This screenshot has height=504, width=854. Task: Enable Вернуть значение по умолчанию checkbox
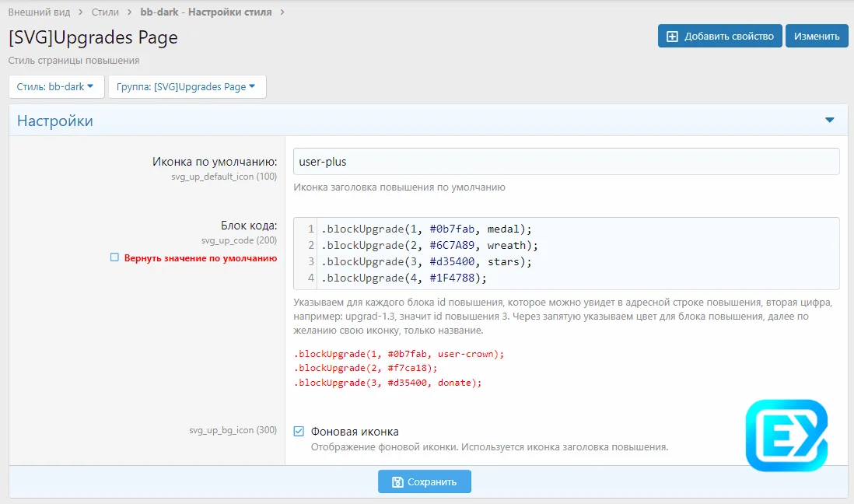(114, 257)
